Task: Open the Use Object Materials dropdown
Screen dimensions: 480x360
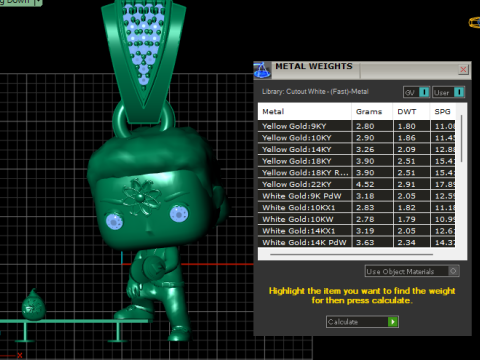Action: pos(412,271)
